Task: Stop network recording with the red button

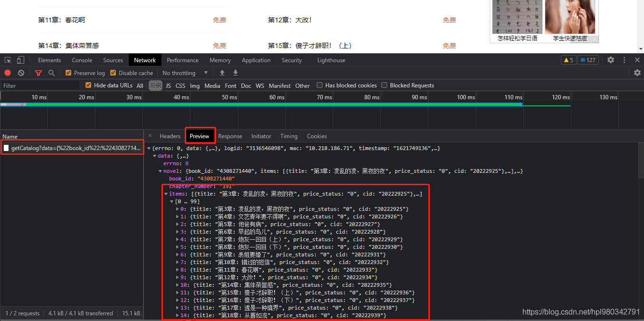Action: click(8, 73)
